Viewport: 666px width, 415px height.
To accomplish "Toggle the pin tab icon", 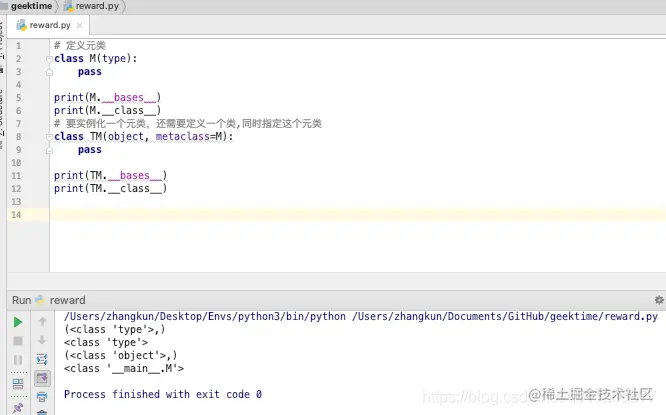I will pyautogui.click(x=18, y=409).
